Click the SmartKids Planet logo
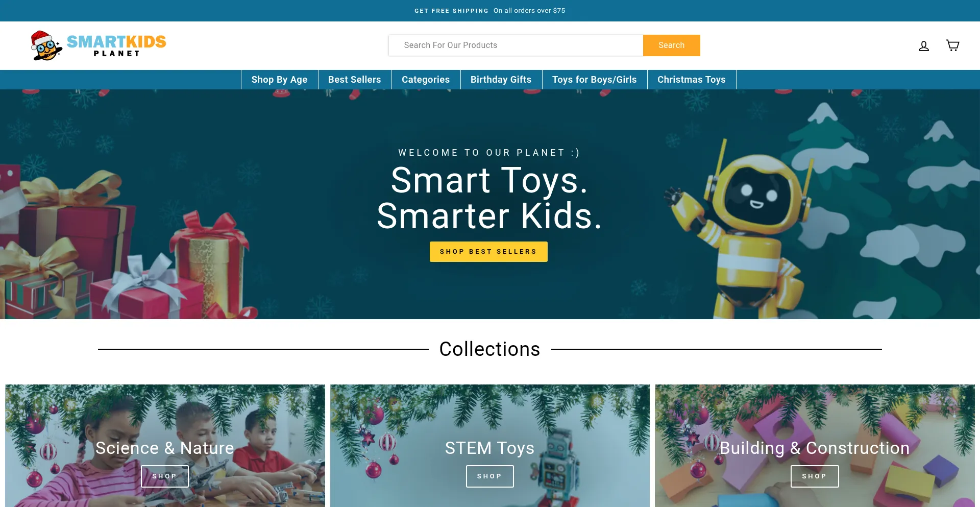 [98, 45]
